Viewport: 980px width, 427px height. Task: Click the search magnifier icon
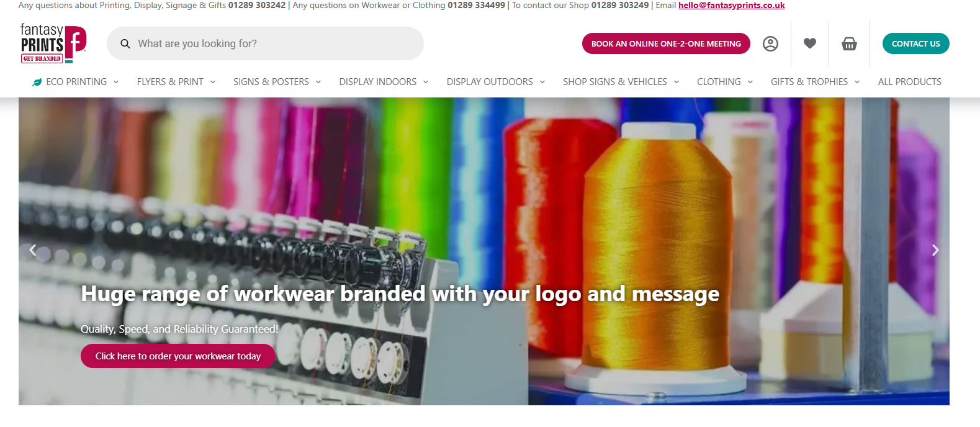tap(125, 43)
